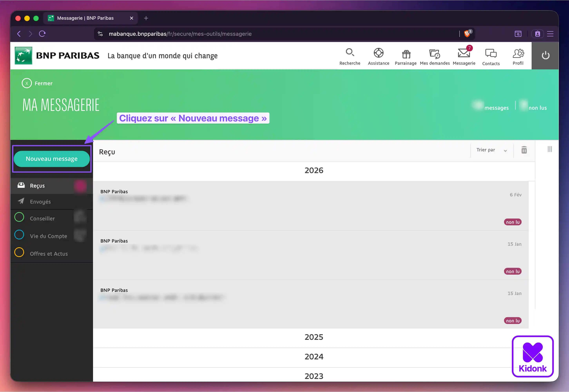Expand the 2025 messages section

click(314, 337)
